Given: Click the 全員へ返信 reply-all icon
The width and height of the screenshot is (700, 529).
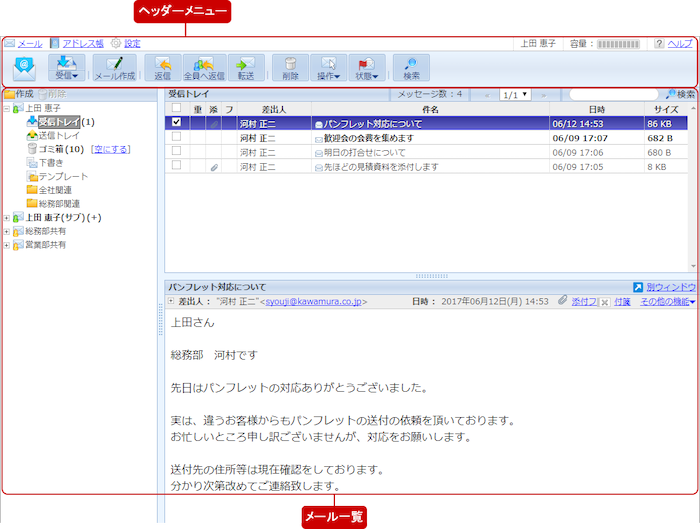Looking at the screenshot, I should (204, 68).
